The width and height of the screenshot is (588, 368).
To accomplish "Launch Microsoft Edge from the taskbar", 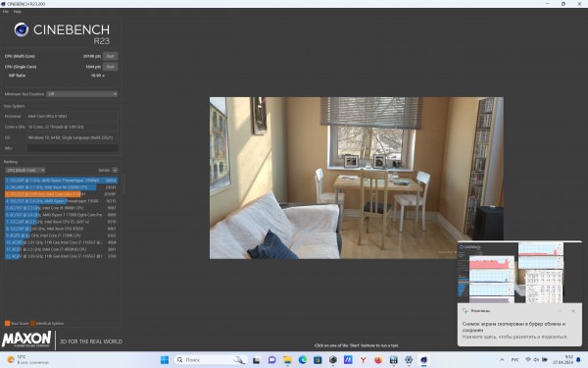I will click(303, 360).
